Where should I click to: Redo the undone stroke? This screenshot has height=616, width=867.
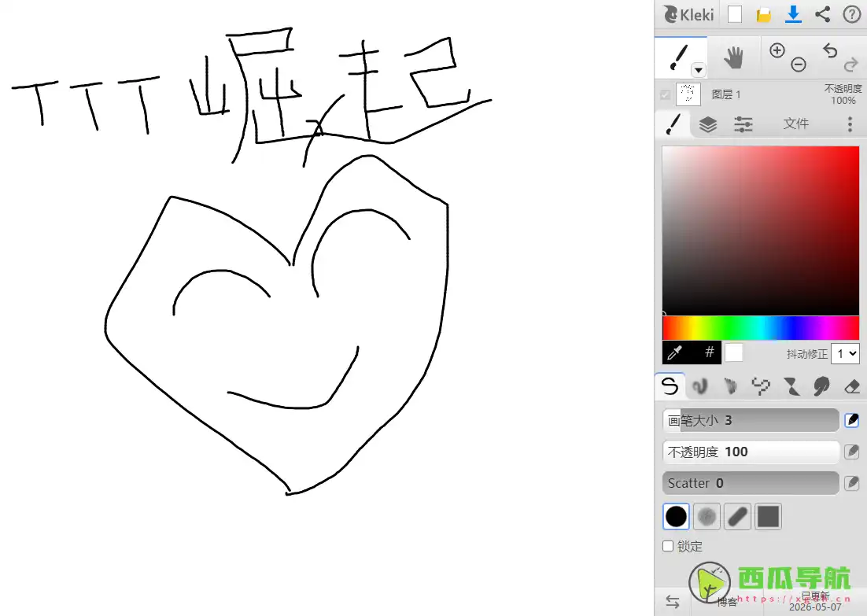click(850, 65)
